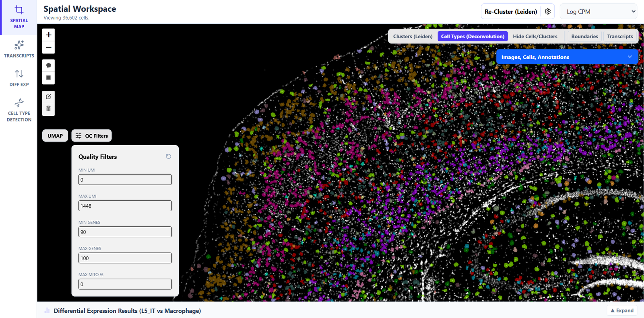Expand the Images, Cells, Annotations panel
This screenshot has width=644, height=318.
567,57
